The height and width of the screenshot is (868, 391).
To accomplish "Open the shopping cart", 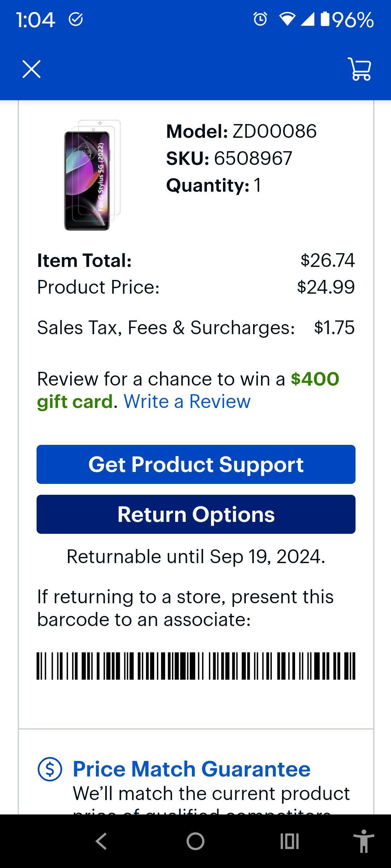I will click(361, 69).
